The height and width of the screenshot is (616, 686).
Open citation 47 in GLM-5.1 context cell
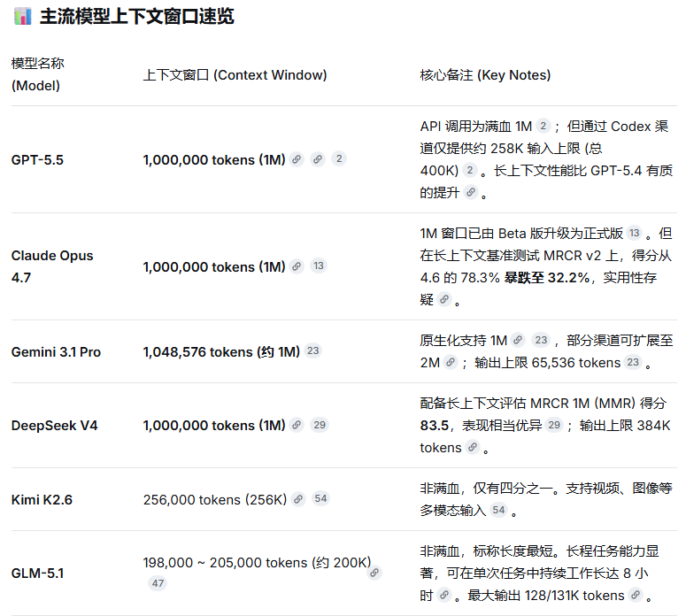(158, 583)
